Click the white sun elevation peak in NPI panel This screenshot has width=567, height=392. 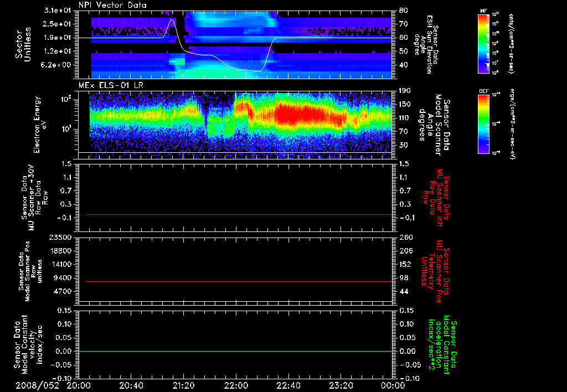click(172, 20)
